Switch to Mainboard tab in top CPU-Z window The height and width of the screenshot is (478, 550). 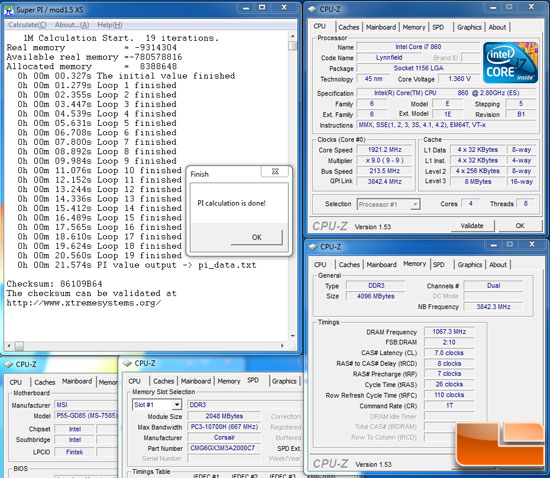pyautogui.click(x=381, y=27)
